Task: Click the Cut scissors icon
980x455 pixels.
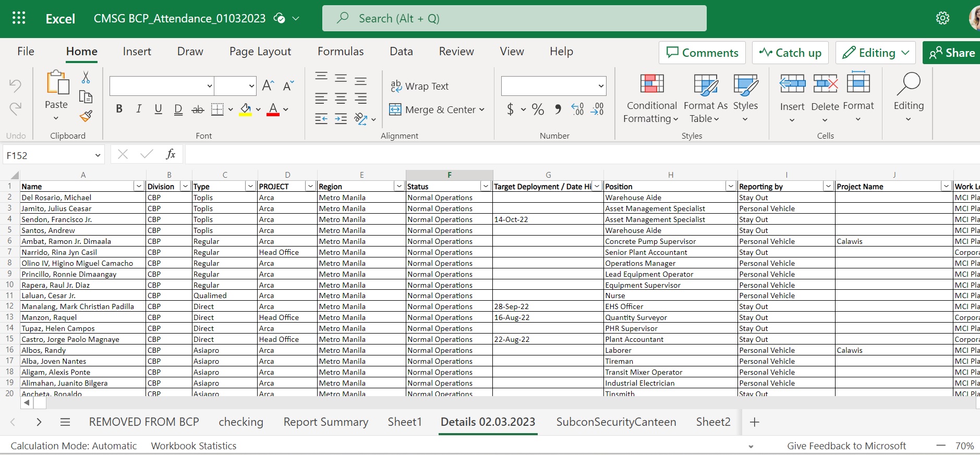Action: (86, 77)
